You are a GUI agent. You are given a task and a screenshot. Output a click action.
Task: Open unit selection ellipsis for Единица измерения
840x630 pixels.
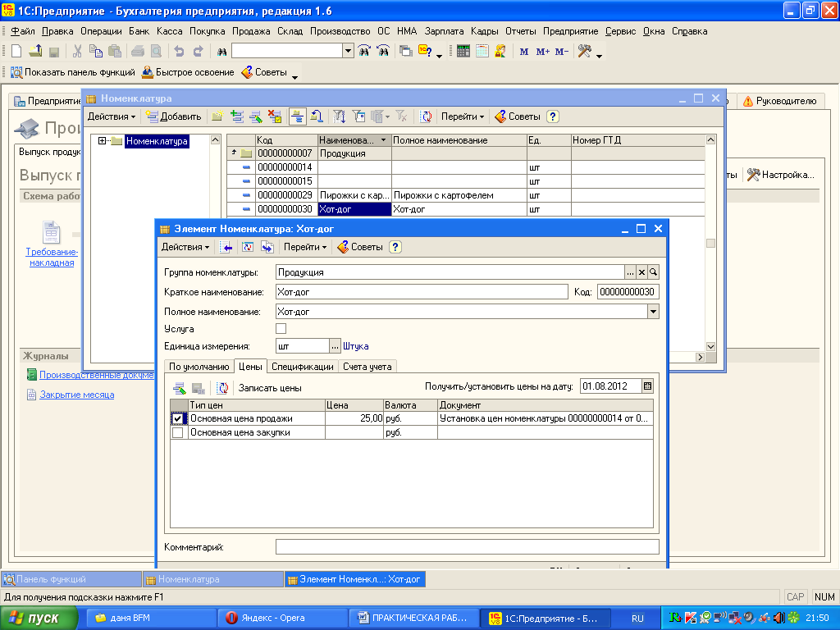tap(335, 347)
